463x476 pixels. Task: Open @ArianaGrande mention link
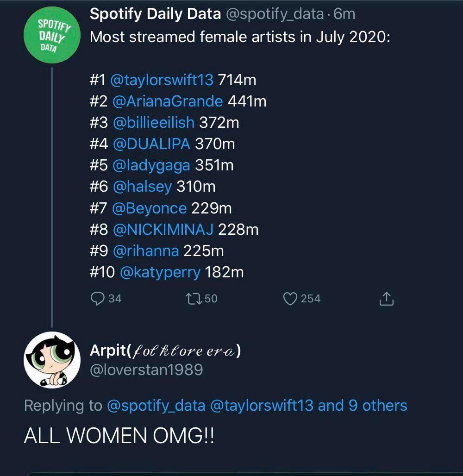pyautogui.click(x=167, y=101)
